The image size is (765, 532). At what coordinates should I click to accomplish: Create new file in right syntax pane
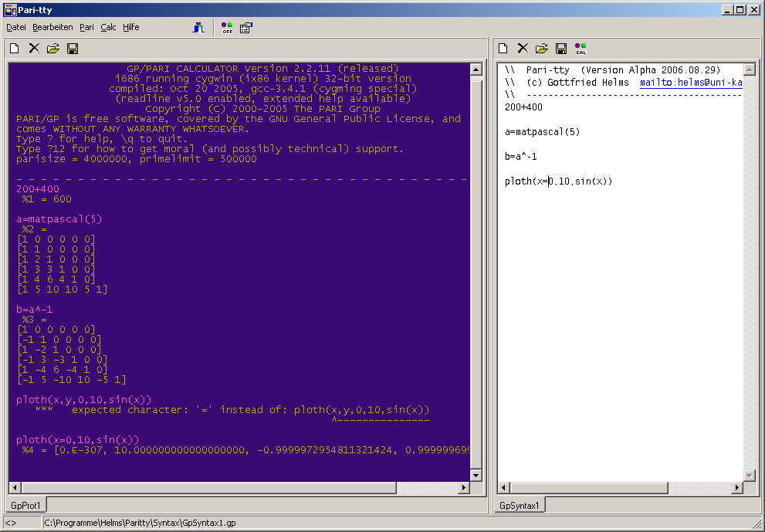pyautogui.click(x=503, y=49)
